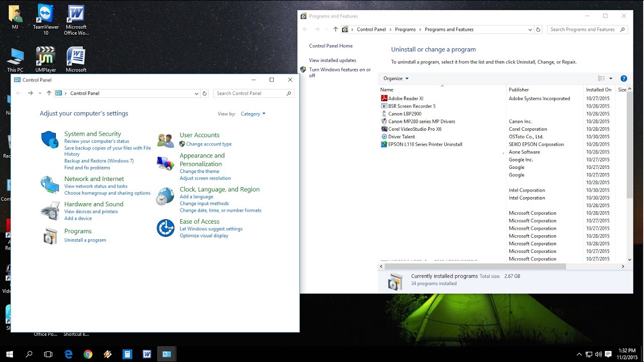Click the Windows Start button

point(10,354)
